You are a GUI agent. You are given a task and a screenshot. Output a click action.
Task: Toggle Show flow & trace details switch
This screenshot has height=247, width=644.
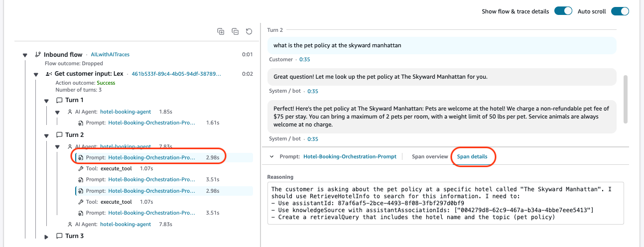[563, 11]
